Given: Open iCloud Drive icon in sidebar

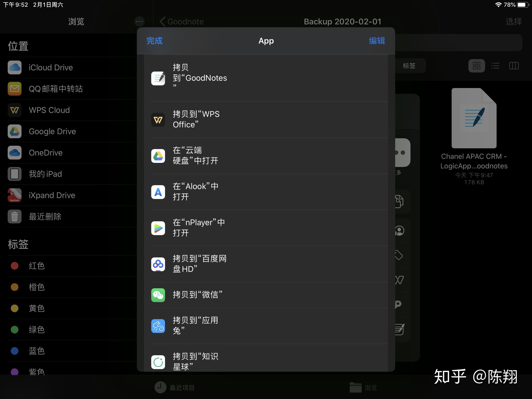Looking at the screenshot, I should [15, 68].
